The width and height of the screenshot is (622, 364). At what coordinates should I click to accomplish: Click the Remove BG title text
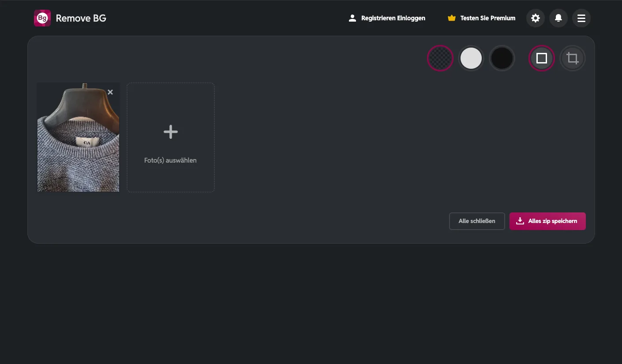(81, 18)
